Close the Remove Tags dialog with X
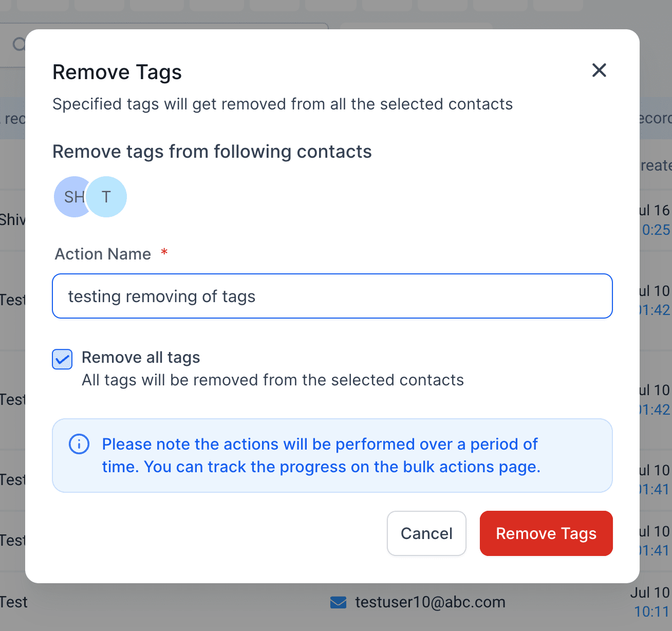 click(x=599, y=70)
